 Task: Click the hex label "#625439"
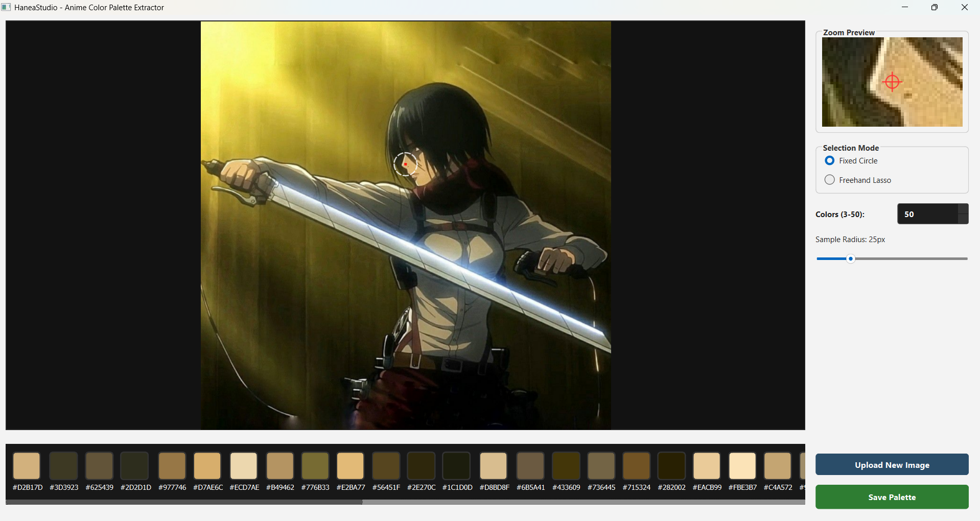click(x=100, y=487)
